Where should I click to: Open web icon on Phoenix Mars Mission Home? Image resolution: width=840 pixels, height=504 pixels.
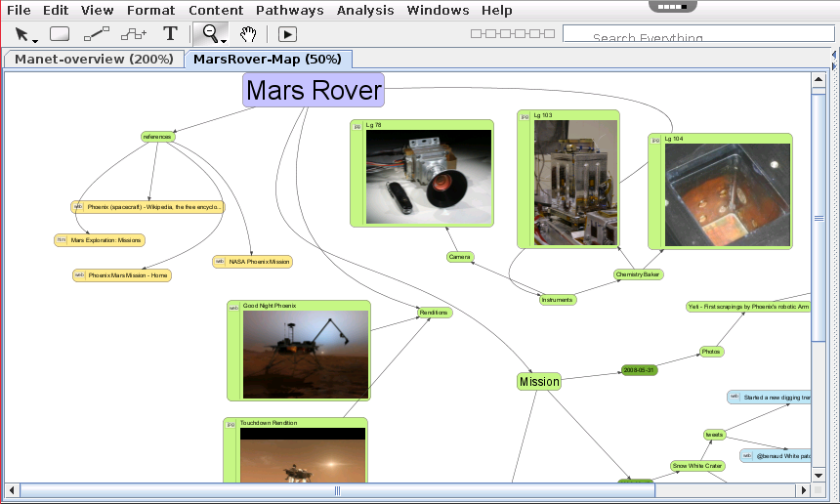pyautogui.click(x=79, y=275)
